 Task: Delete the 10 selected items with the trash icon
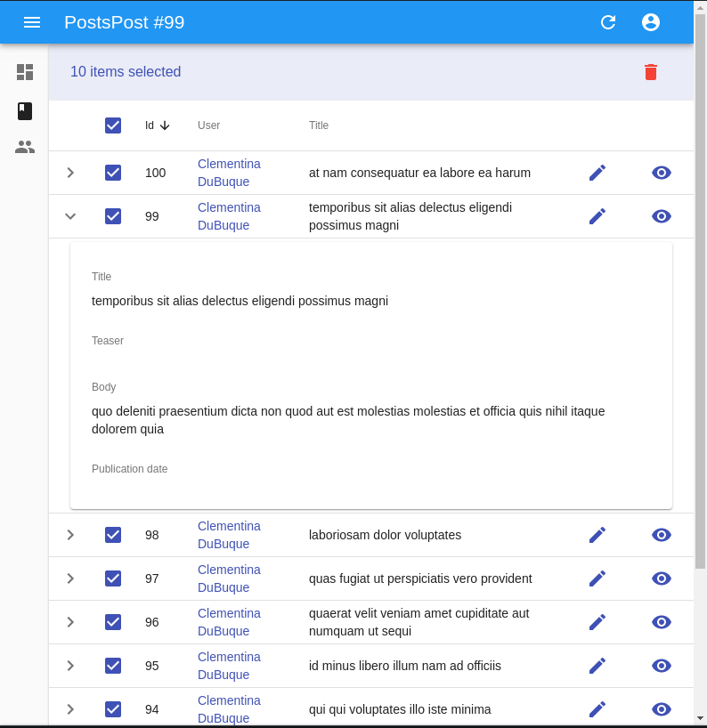[651, 72]
